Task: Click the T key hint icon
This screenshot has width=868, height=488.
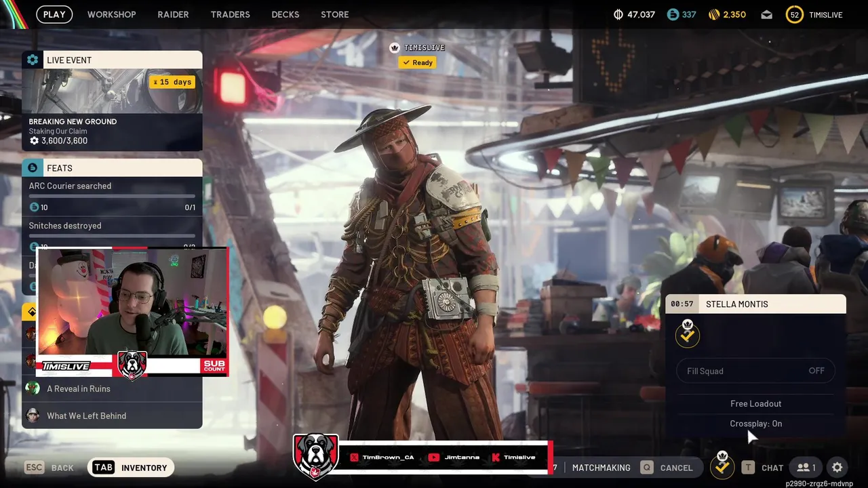Action: [x=747, y=468]
